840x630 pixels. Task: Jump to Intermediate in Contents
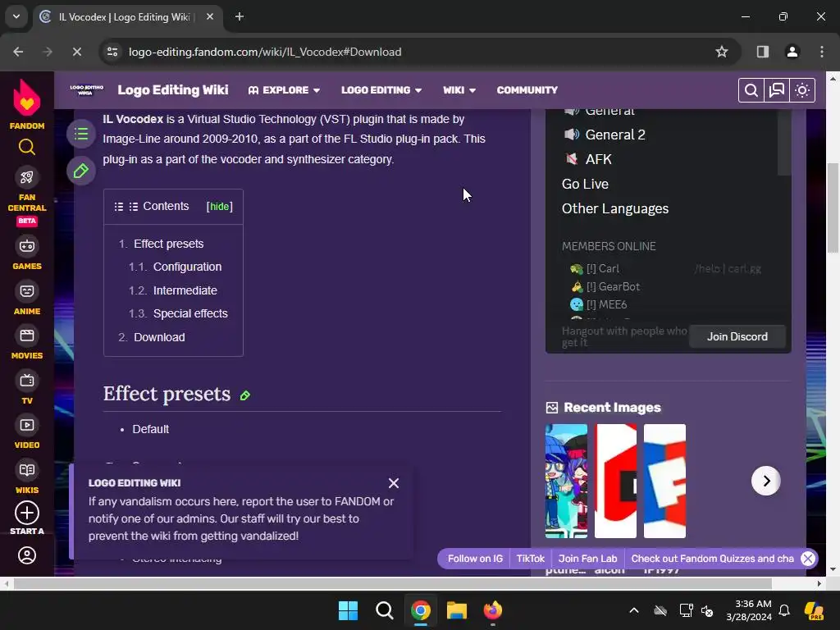(x=185, y=290)
